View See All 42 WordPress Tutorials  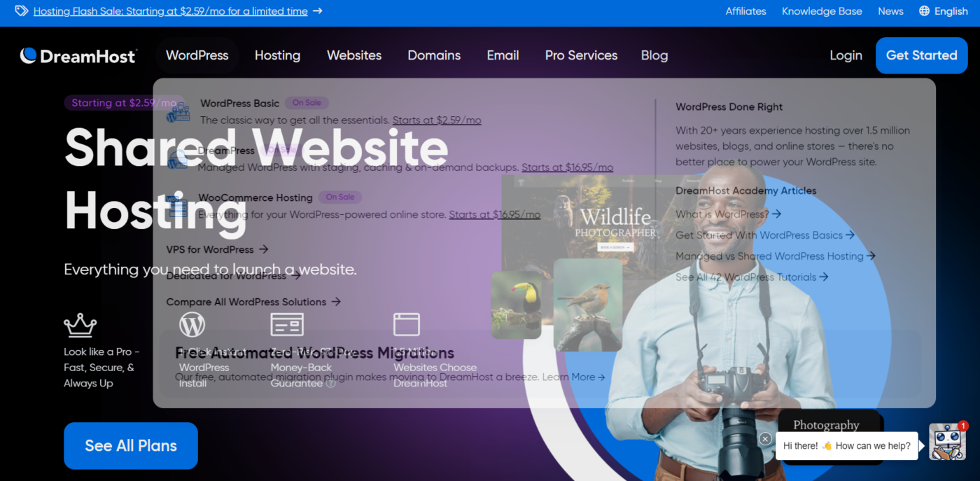(752, 277)
